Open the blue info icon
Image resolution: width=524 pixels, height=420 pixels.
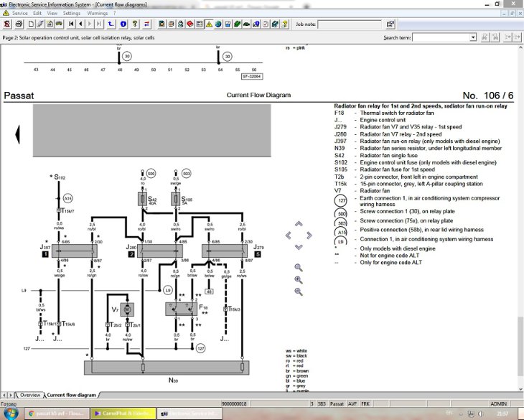123,24
